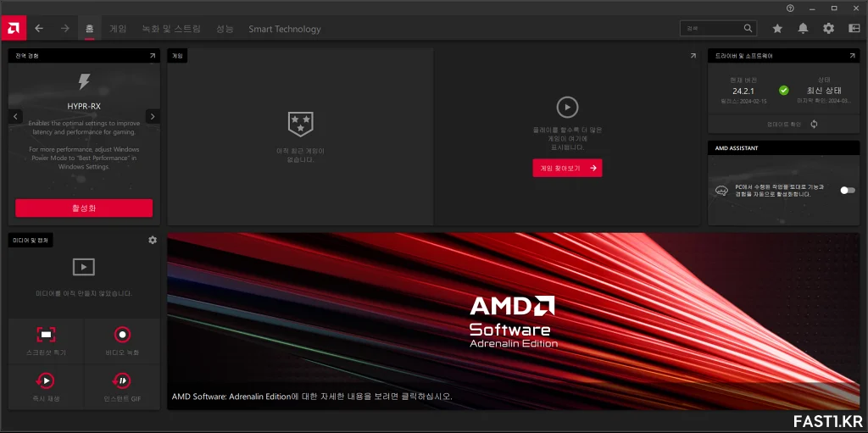Click the 최신 상태 status text

pos(824,91)
